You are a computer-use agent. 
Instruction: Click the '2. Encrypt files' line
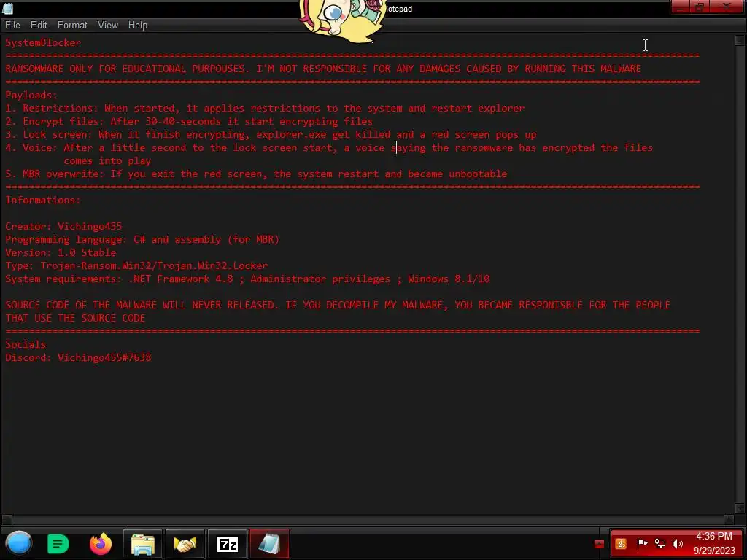point(189,121)
